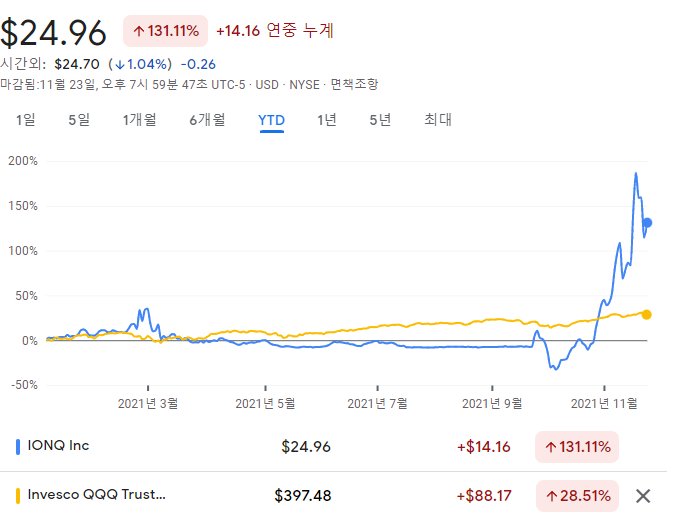Switch chart to 6개월 range
The height and width of the screenshot is (517, 675).
pos(207,120)
